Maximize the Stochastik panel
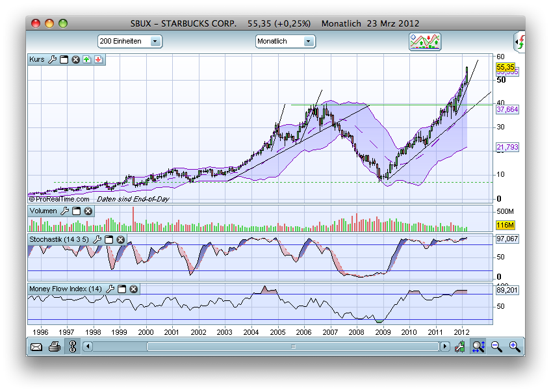Viewport: 551px width, 392px height. click(109, 239)
